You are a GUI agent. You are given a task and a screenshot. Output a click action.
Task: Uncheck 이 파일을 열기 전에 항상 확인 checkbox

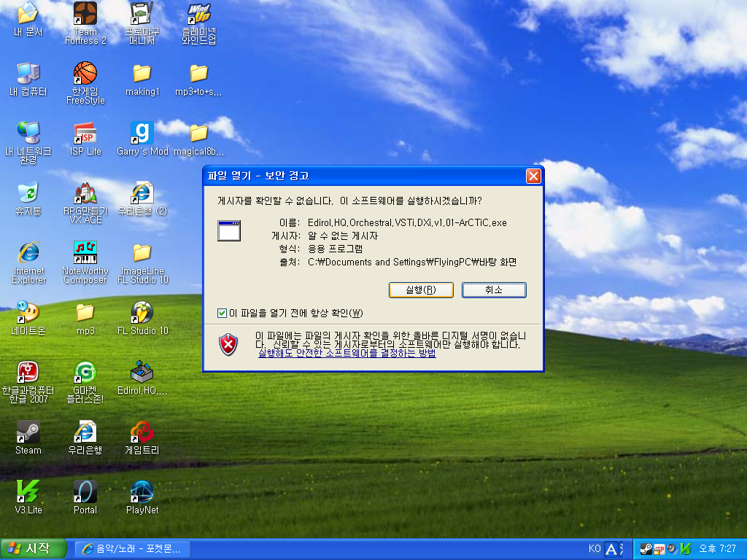[222, 313]
